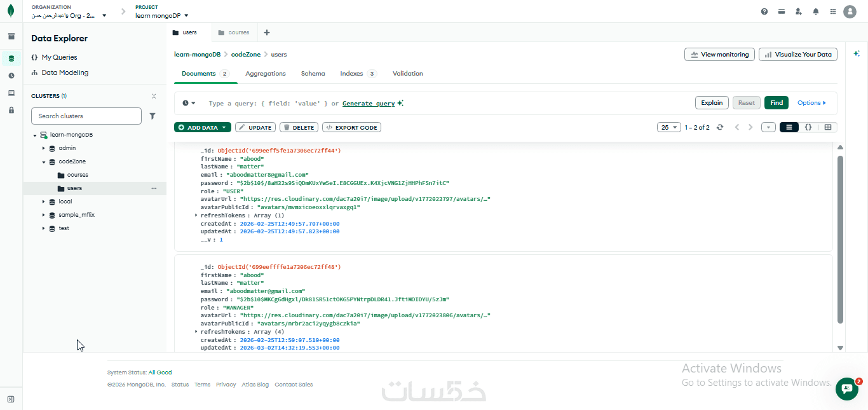Click in Search clusters field
The width and height of the screenshot is (868, 410).
coord(86,116)
